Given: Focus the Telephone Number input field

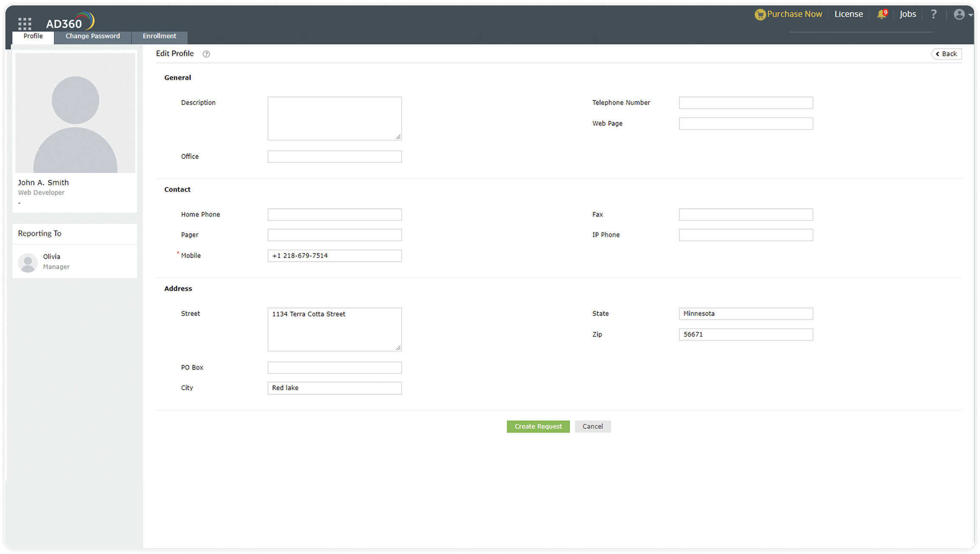Looking at the screenshot, I should [745, 103].
